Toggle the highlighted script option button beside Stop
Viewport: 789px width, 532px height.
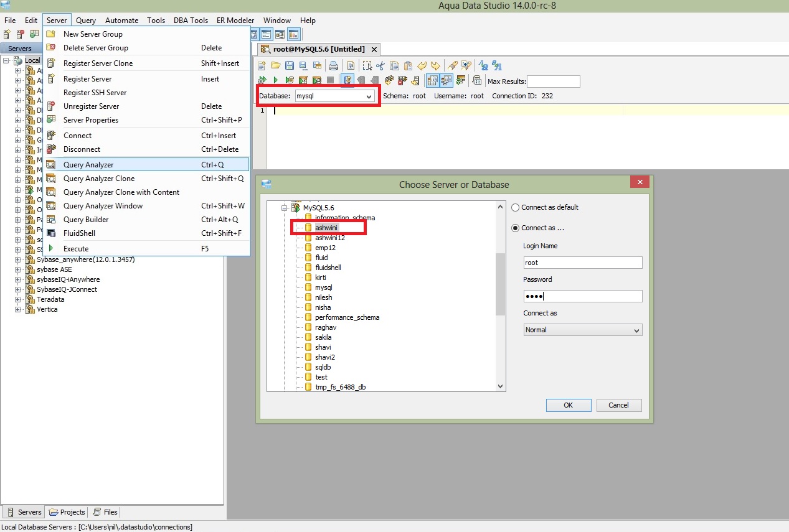348,80
